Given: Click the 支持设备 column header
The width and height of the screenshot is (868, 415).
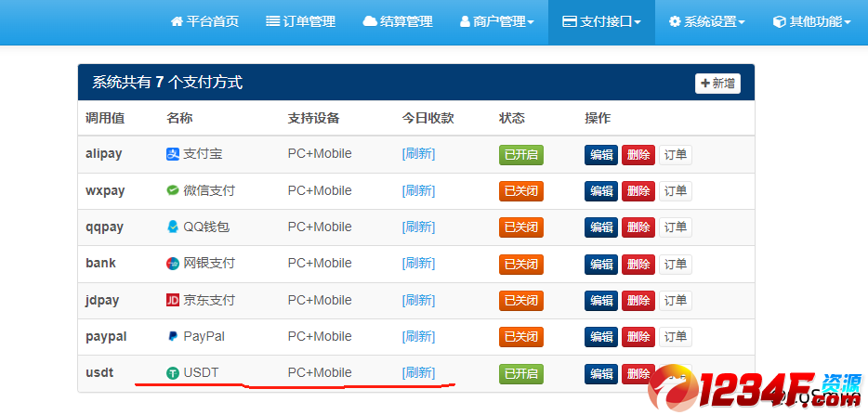Looking at the screenshot, I should [313, 118].
